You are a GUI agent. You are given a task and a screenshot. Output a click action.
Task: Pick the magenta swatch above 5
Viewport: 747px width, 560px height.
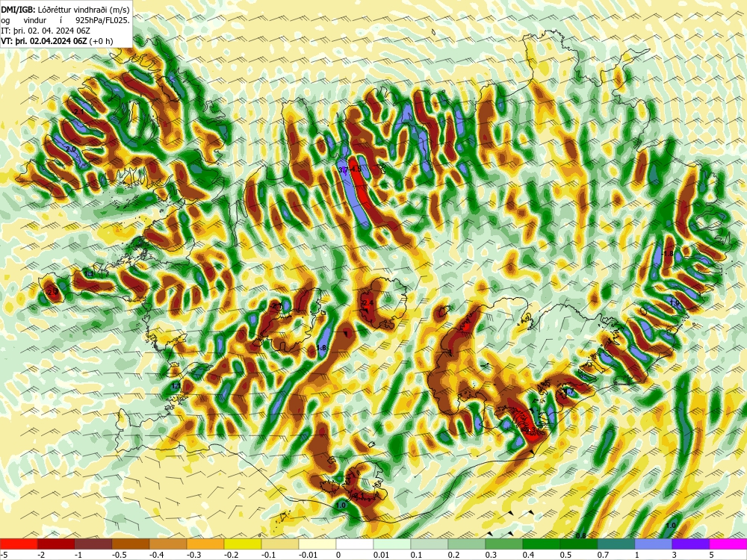(728, 544)
